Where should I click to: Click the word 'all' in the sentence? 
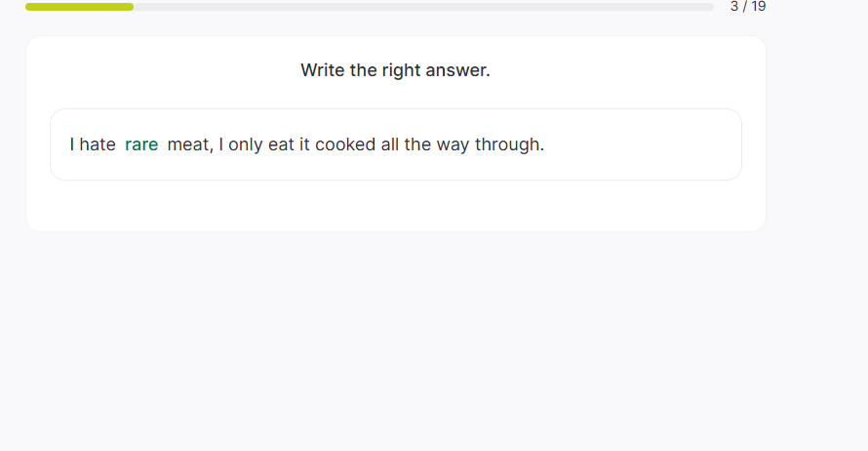(x=390, y=144)
